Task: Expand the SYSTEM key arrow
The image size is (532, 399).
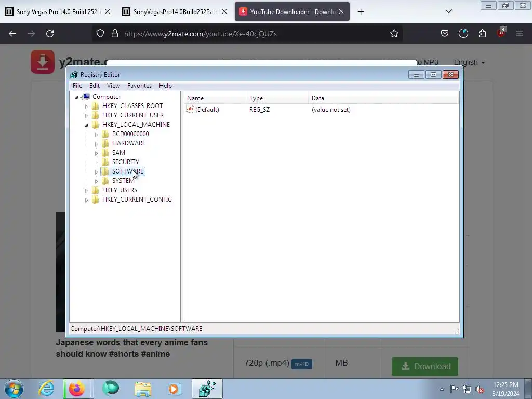Action: click(x=96, y=181)
